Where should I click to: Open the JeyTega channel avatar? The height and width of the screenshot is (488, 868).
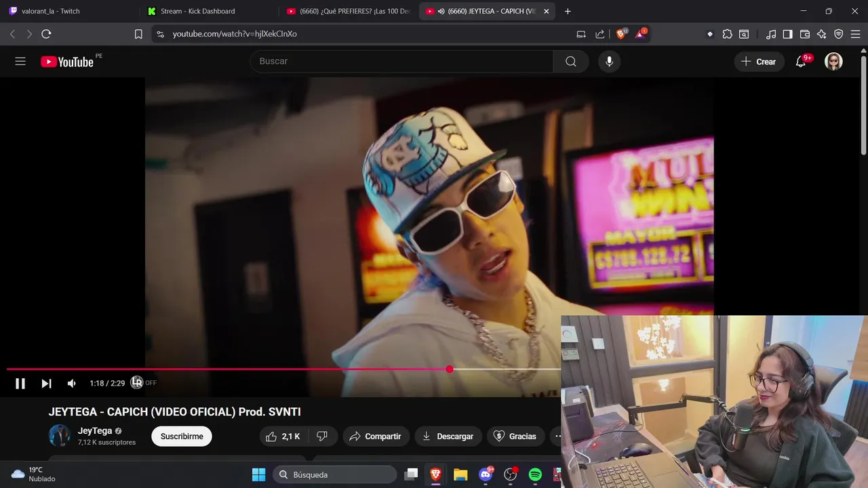pos(60,436)
